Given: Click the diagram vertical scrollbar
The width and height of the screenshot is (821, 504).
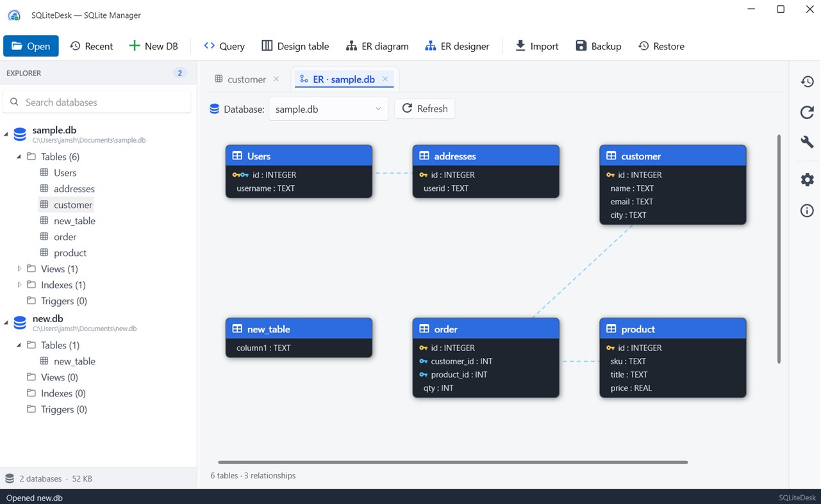Looking at the screenshot, I should [779, 248].
